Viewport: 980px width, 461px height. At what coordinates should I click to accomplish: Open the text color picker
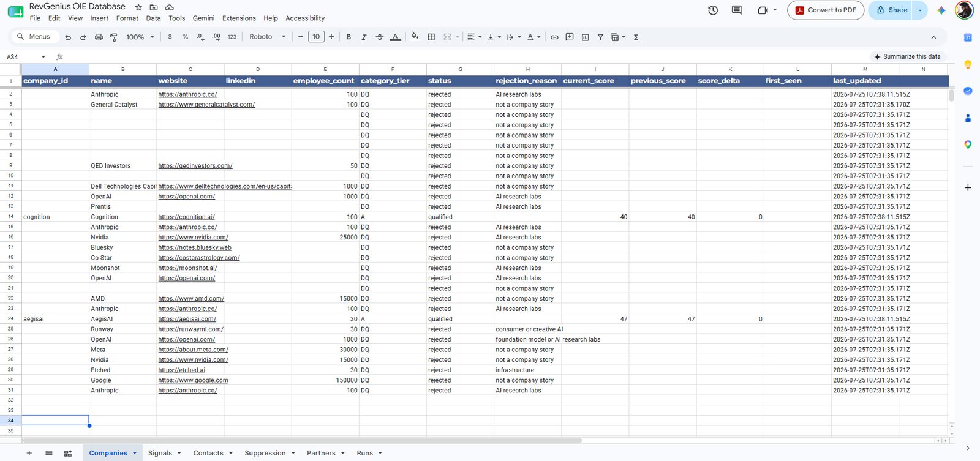pos(396,37)
